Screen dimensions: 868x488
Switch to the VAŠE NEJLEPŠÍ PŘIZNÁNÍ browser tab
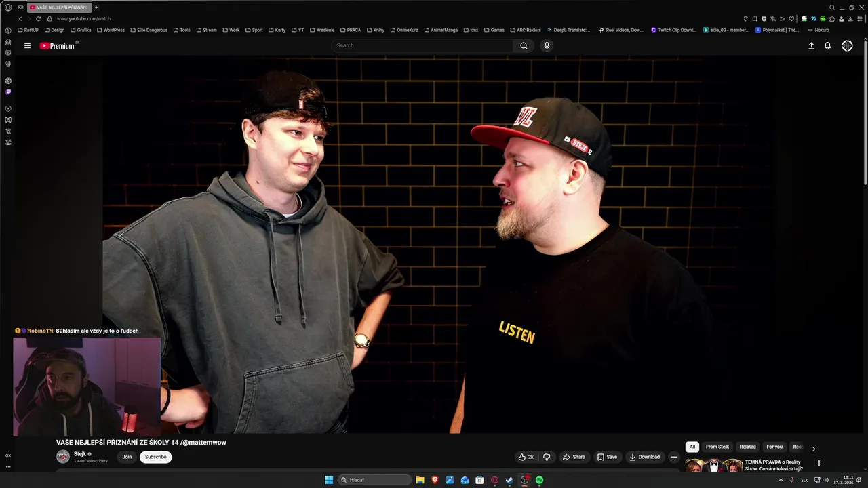tap(58, 7)
